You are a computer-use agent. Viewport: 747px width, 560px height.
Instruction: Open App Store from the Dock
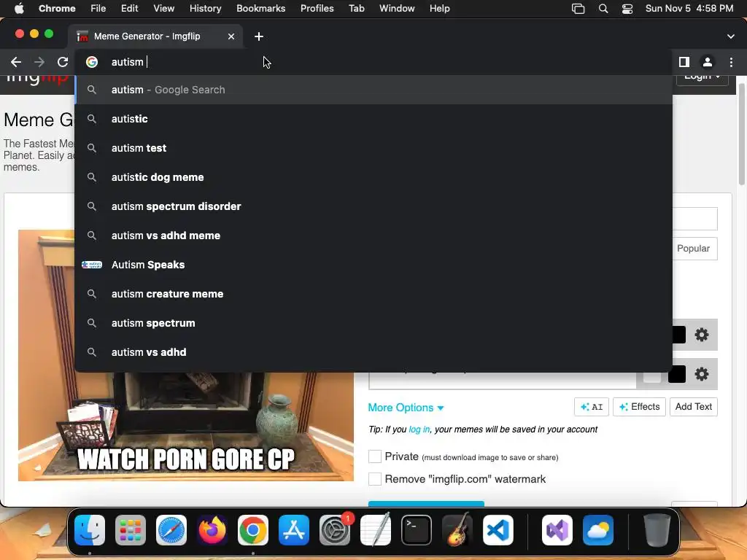tap(294, 530)
